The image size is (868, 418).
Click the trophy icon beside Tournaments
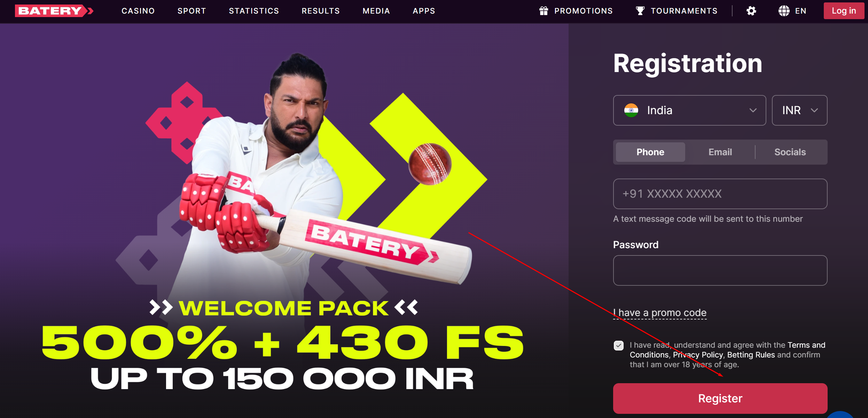pos(640,11)
